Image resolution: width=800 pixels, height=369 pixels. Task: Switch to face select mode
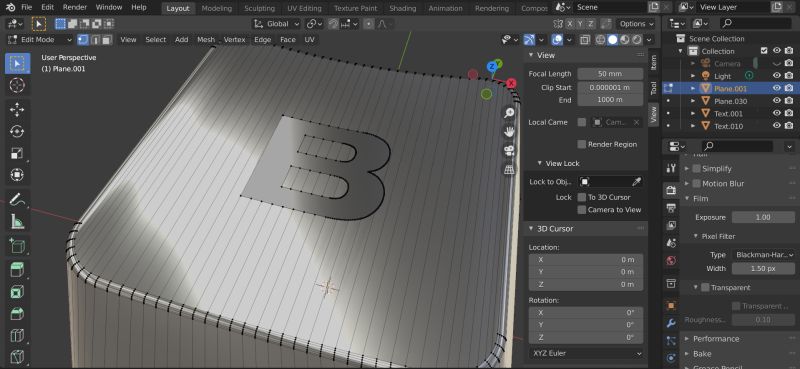107,40
